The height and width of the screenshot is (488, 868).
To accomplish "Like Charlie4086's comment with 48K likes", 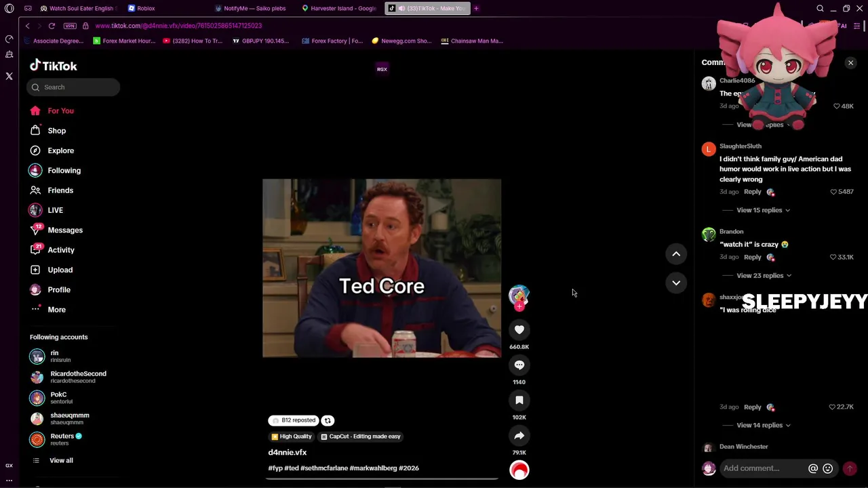I will click(837, 106).
